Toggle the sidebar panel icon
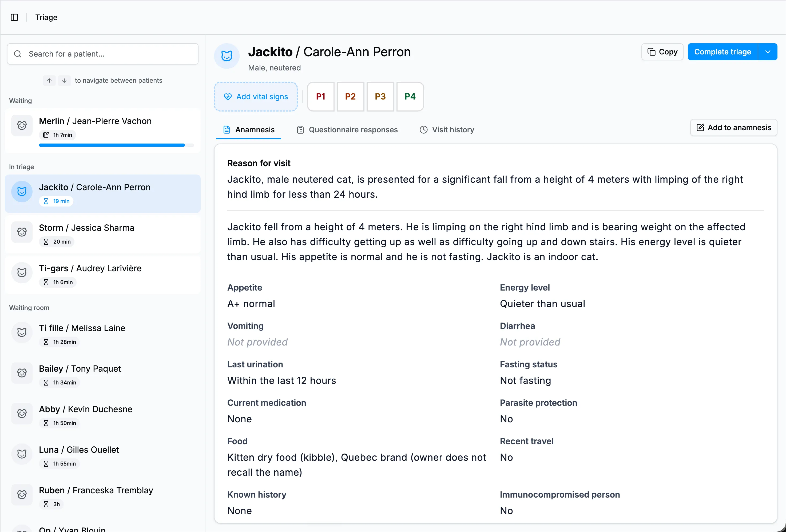This screenshot has height=532, width=786. click(x=14, y=17)
